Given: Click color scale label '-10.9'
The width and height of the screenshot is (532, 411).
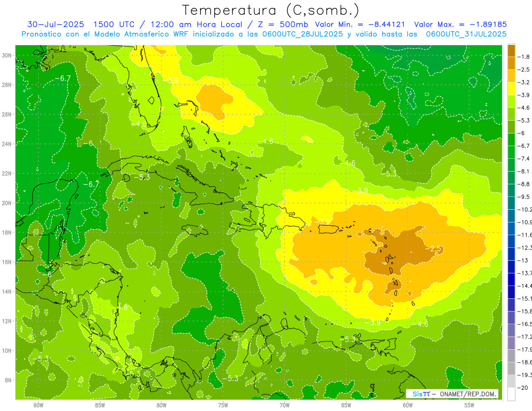Looking at the screenshot, I should 525,222.
